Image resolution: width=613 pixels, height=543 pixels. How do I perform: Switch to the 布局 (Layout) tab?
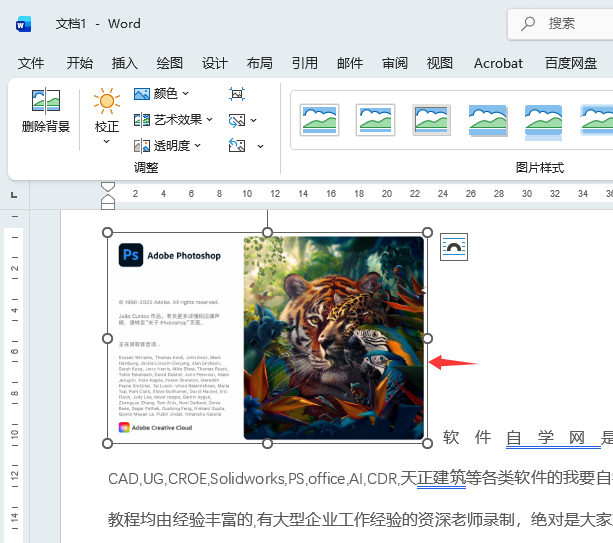260,63
